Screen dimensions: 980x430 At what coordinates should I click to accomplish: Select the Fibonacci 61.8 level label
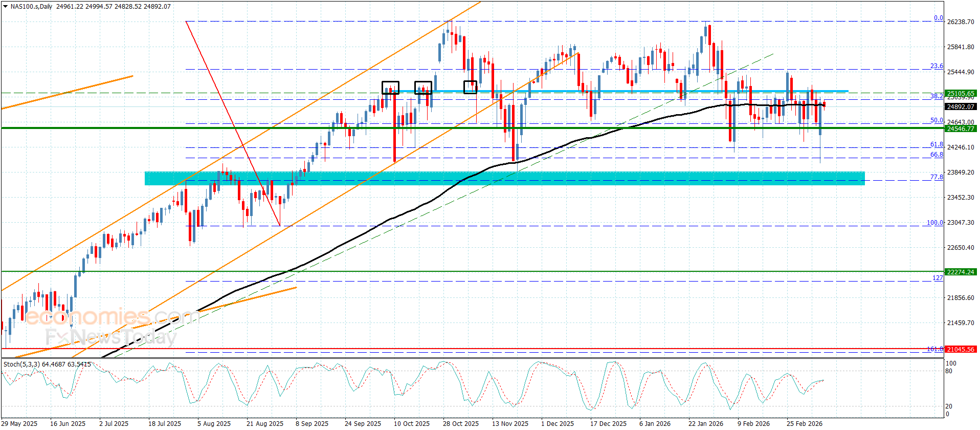(937, 144)
